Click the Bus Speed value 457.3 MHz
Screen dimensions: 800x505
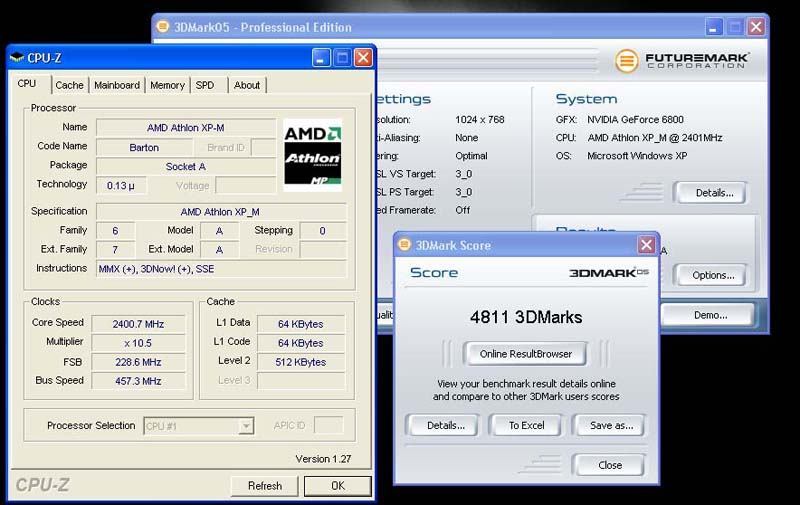[x=138, y=381]
